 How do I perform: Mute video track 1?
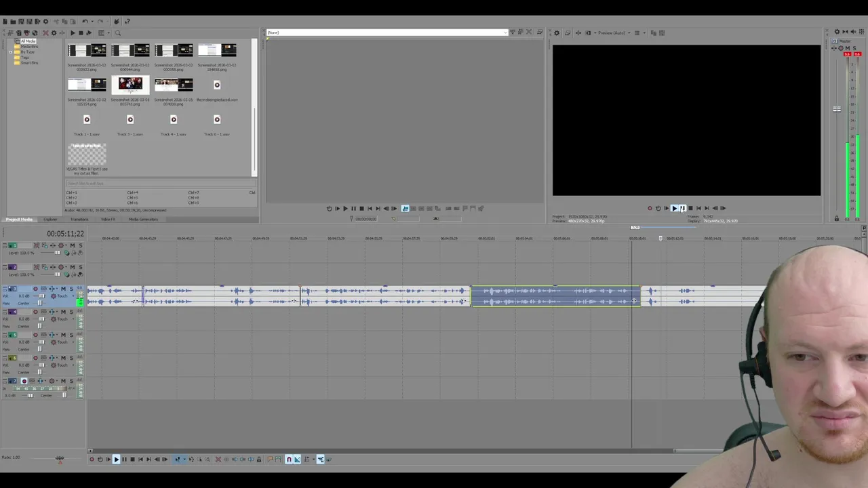[73, 245]
